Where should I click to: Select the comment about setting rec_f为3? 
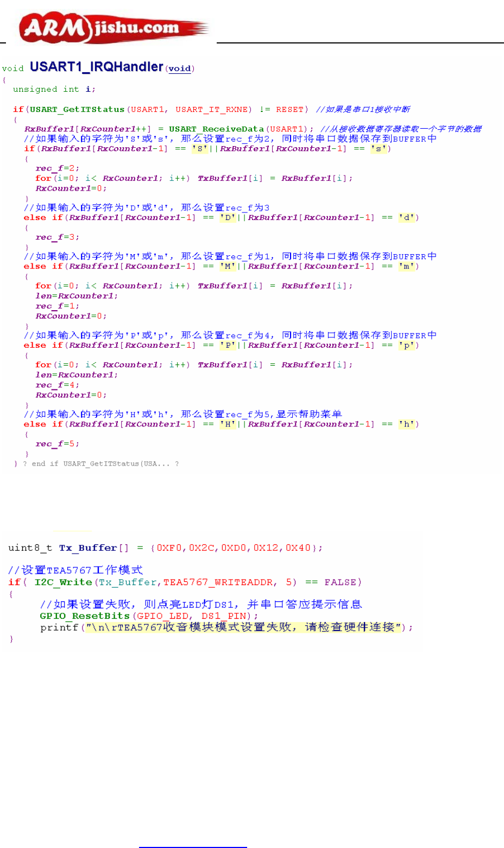click(x=147, y=208)
